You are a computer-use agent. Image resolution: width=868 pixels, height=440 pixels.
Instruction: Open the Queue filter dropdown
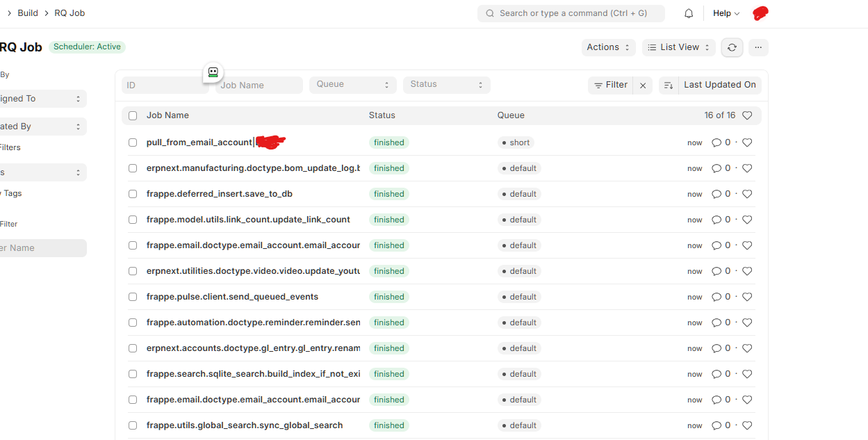pos(352,85)
